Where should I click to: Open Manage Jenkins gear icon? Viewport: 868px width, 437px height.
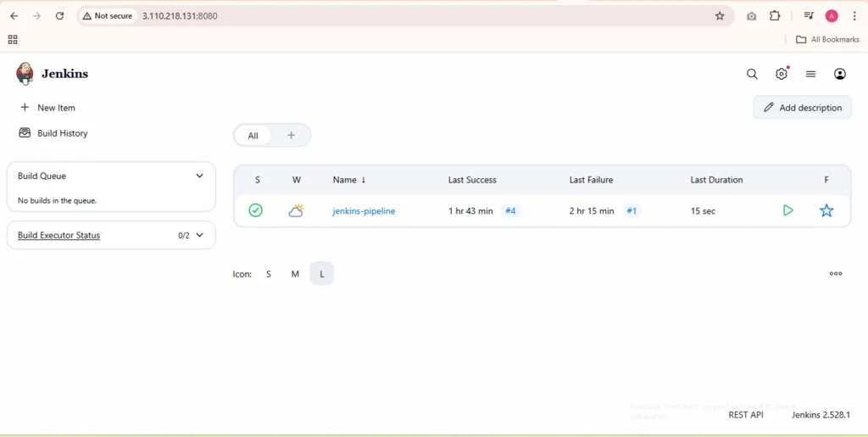782,74
